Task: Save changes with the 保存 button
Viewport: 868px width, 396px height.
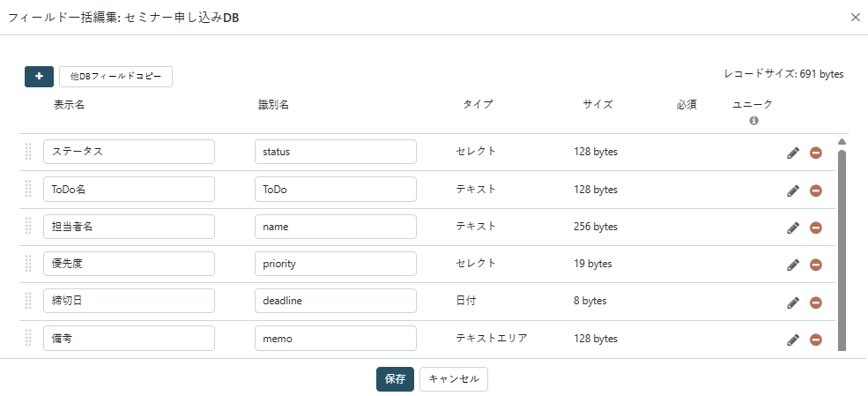Action: point(396,379)
